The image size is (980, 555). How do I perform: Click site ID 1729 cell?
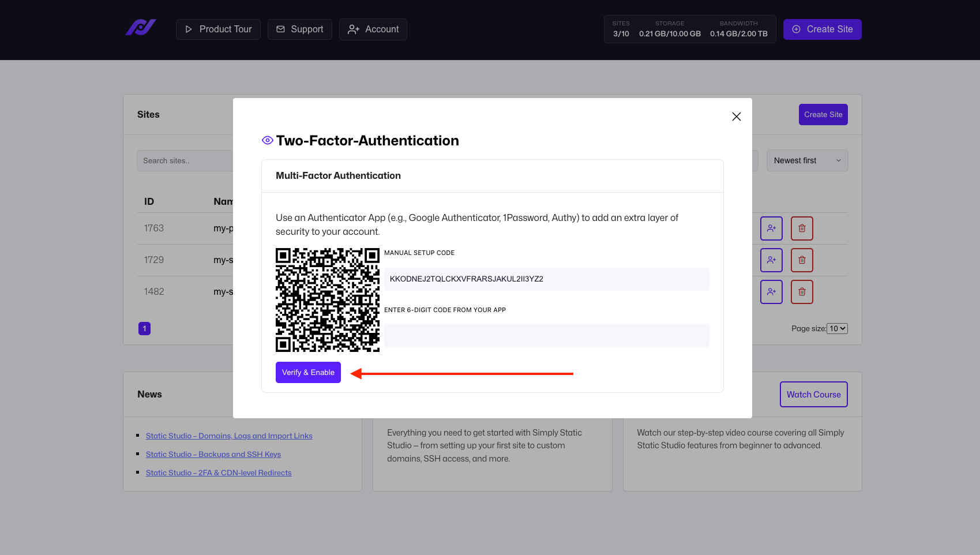click(154, 260)
